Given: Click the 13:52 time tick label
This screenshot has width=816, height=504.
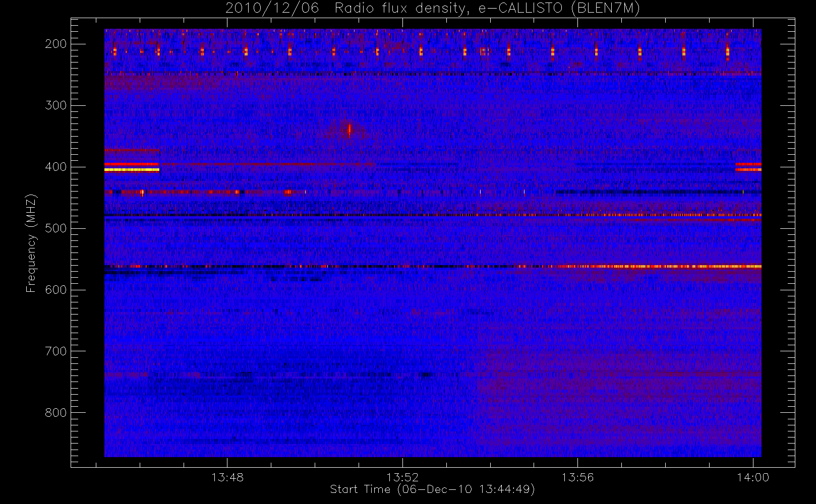Looking at the screenshot, I should (402, 477).
